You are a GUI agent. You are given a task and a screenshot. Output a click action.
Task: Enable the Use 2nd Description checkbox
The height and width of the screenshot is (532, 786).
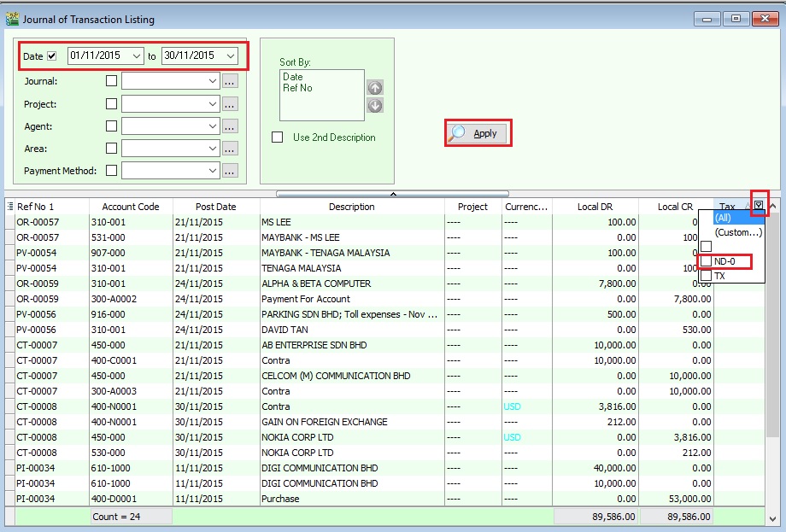pyautogui.click(x=277, y=137)
